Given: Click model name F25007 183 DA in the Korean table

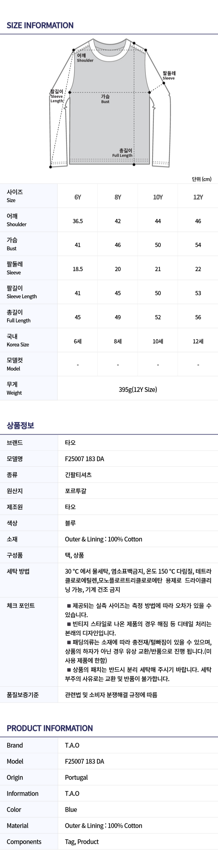Looking at the screenshot, I should click(84, 459).
